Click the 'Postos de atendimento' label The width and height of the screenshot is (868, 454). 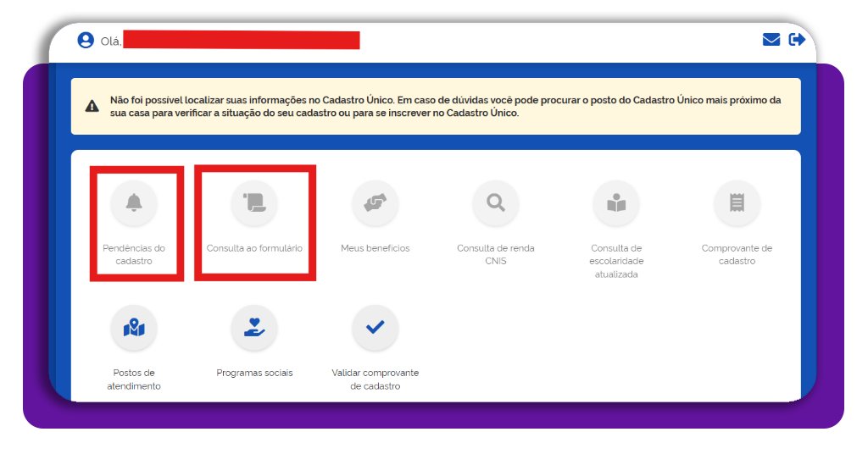134,379
